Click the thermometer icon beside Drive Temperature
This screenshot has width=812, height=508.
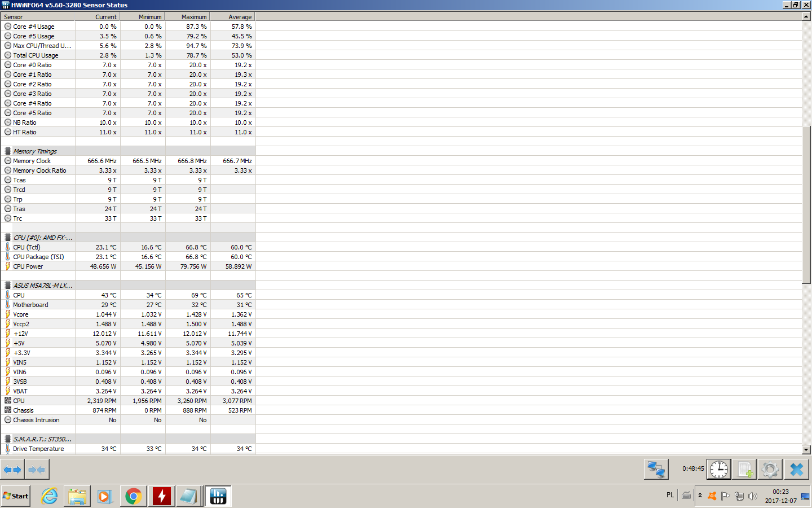click(8, 449)
